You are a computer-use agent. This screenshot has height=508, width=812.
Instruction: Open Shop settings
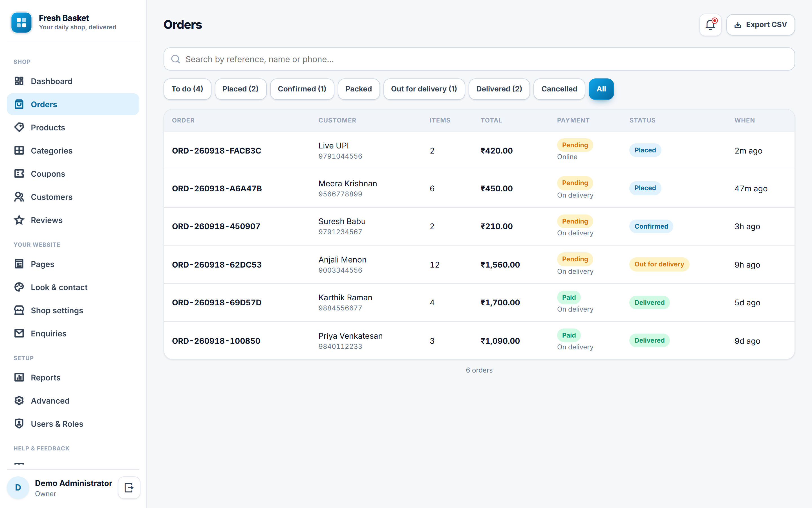tap(73, 310)
